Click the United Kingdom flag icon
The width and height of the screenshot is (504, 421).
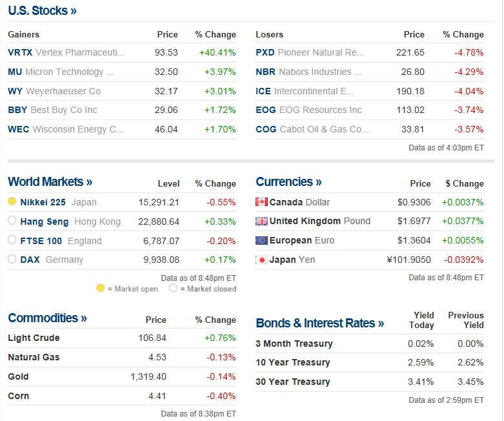click(261, 221)
